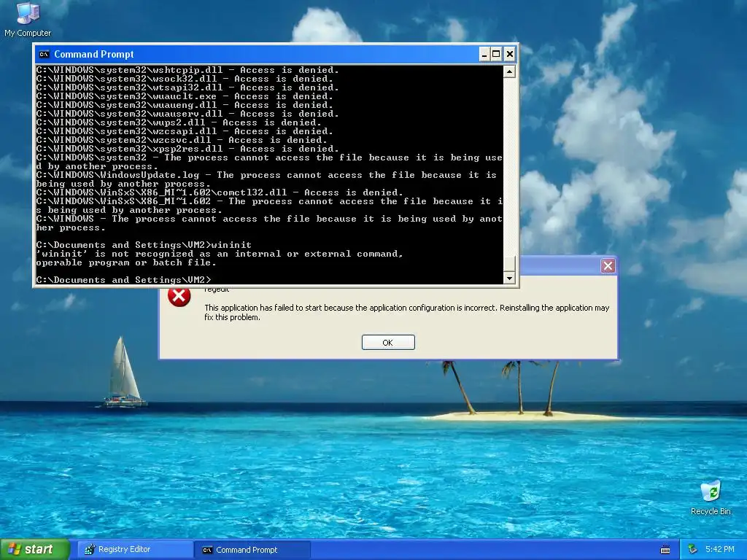Minimize the Command Prompt window
The image size is (747, 560).
click(484, 54)
